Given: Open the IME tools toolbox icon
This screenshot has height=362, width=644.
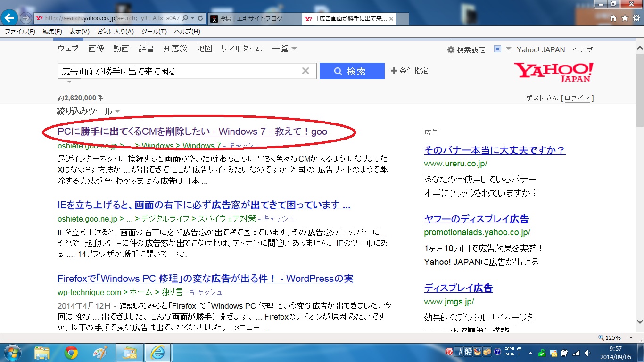Looking at the screenshot, I should [487, 352].
